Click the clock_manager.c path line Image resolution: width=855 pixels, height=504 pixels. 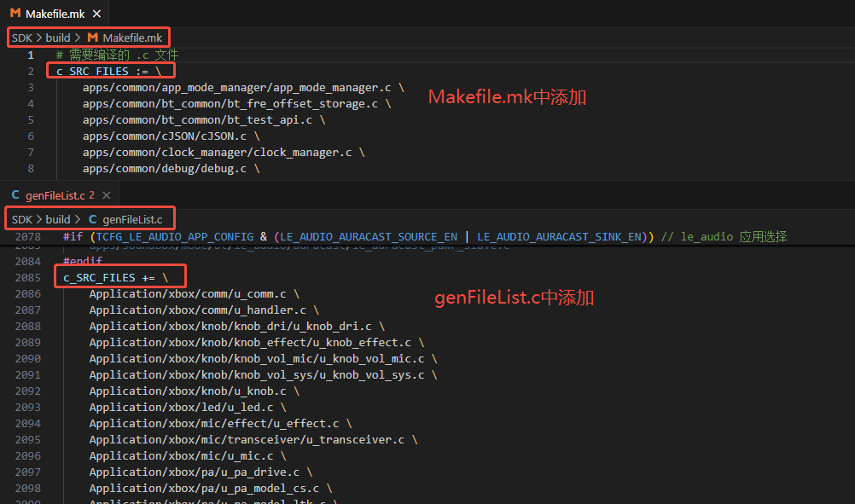(224, 153)
